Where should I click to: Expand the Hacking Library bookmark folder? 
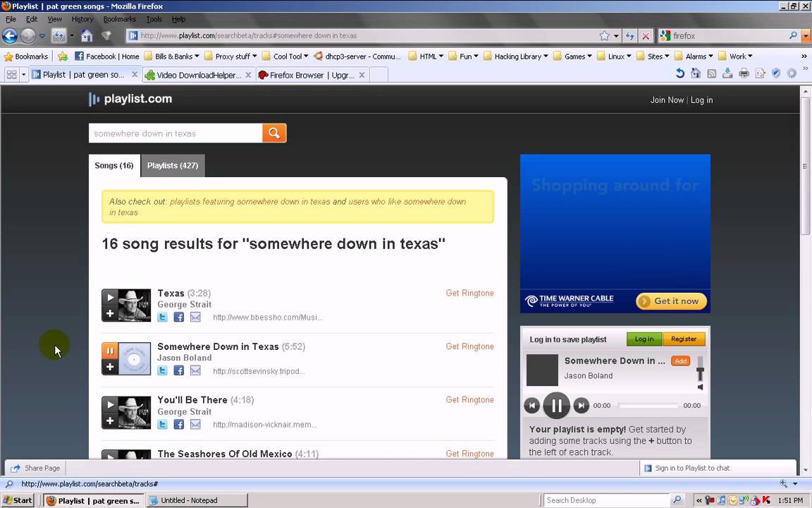point(516,56)
